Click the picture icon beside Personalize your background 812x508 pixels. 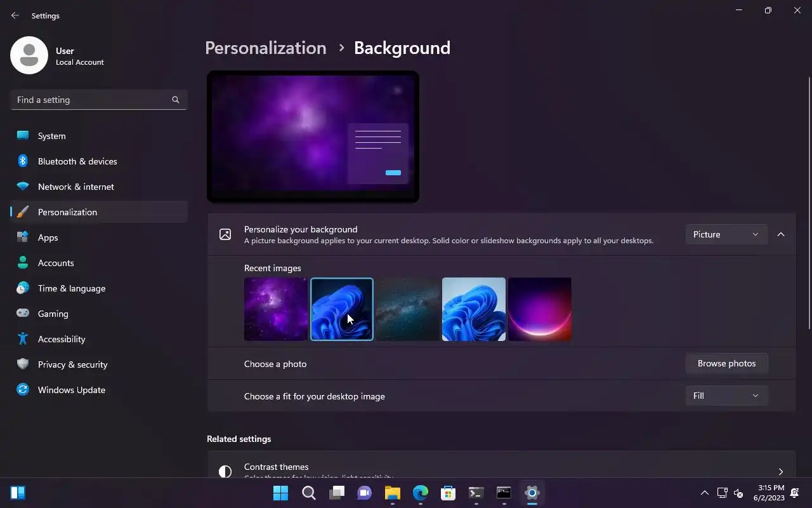(225, 234)
